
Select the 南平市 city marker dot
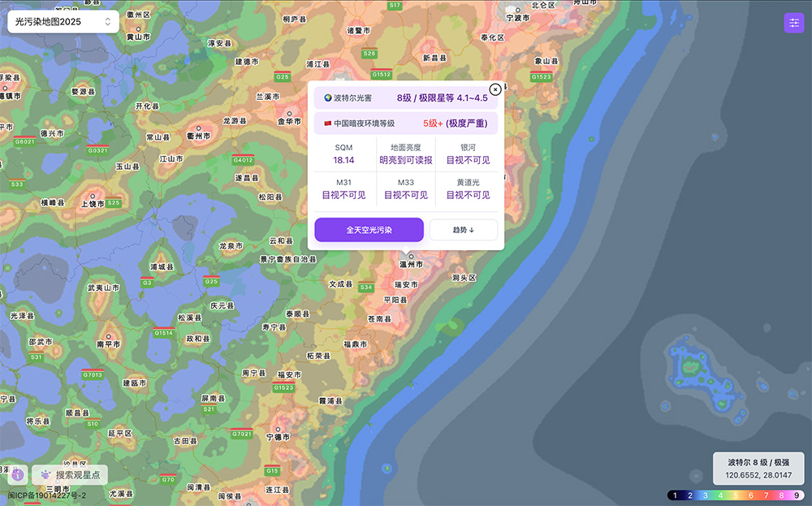[108, 336]
